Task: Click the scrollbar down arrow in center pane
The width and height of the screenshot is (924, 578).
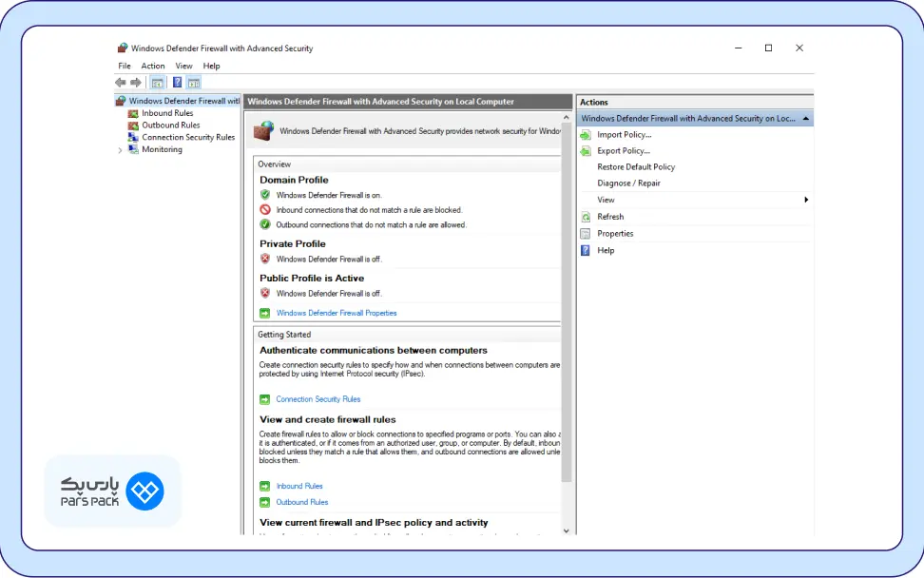Action: pos(567,530)
